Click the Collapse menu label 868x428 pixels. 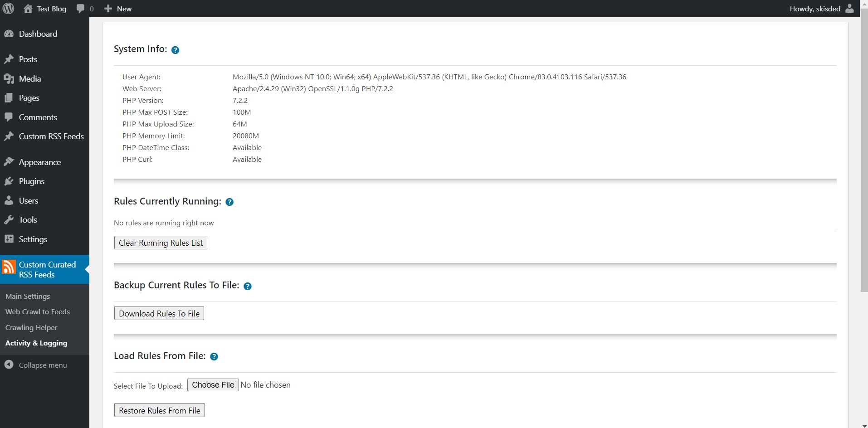[43, 365]
